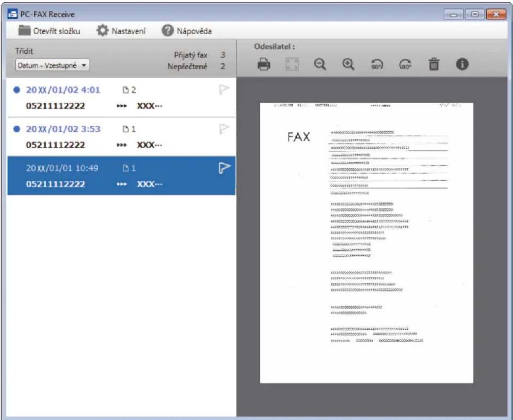Toggle the flag on the 4:01 fax

coord(224,89)
